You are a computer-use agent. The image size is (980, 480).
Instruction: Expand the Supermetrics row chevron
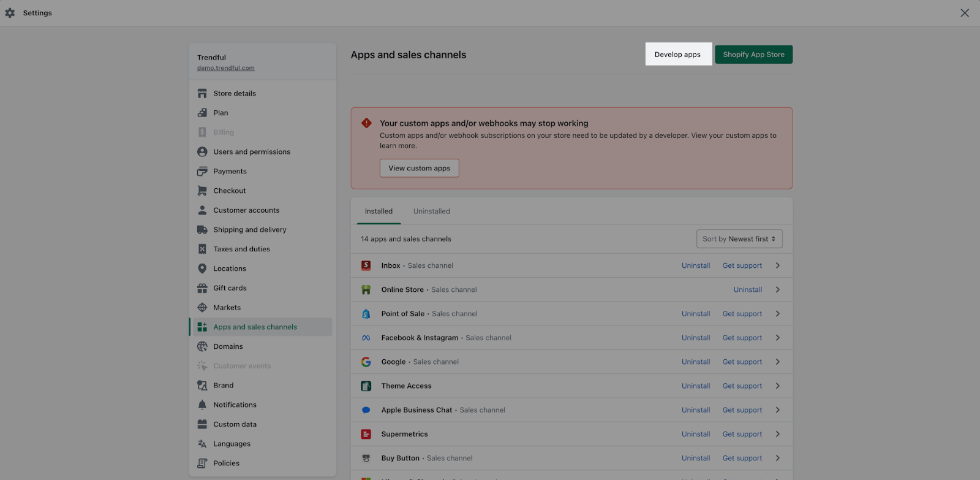(778, 434)
